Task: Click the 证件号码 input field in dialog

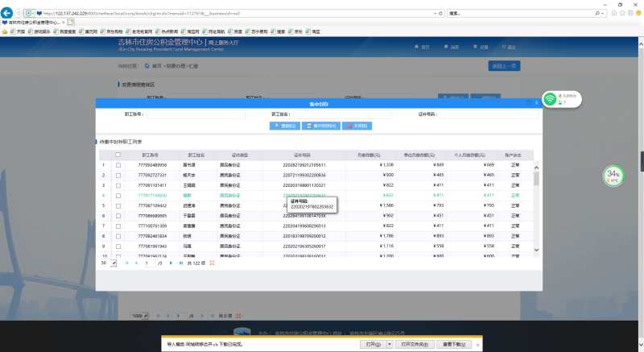Action: 489,114
